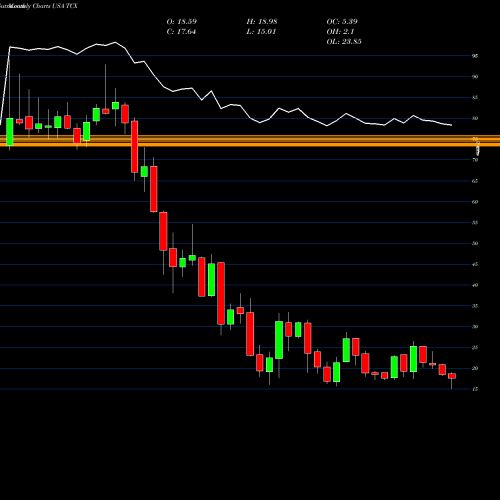Click the 30 price axis label
Viewport: 500px width, 500px height.
coord(475,327)
